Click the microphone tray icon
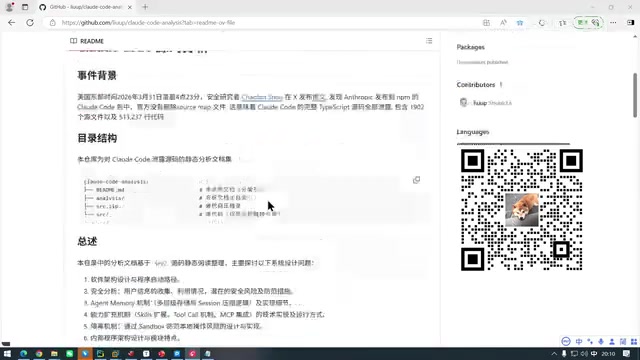This screenshot has height=360, width=640. [x=564, y=354]
